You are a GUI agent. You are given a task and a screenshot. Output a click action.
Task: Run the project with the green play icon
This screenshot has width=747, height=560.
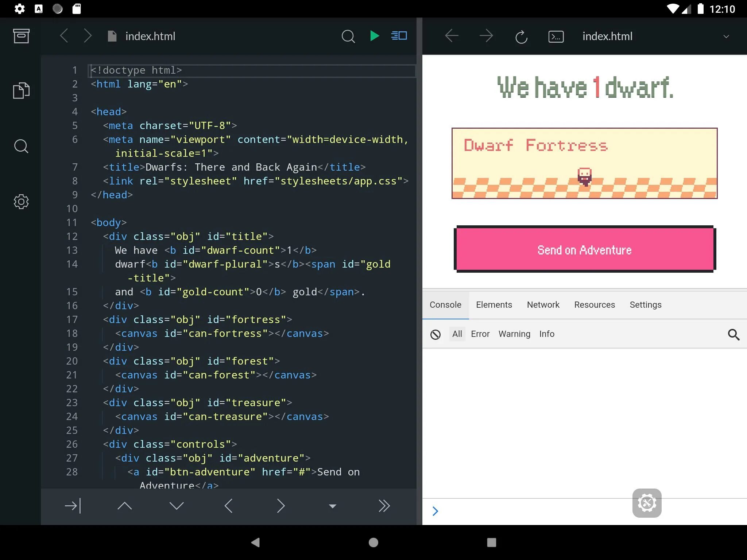pos(375,36)
